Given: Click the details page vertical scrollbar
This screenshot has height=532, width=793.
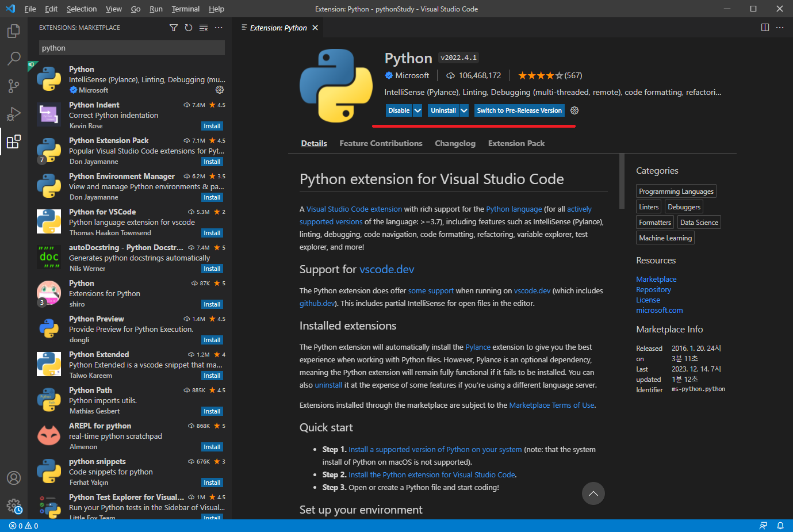Looking at the screenshot, I should click(x=622, y=181).
